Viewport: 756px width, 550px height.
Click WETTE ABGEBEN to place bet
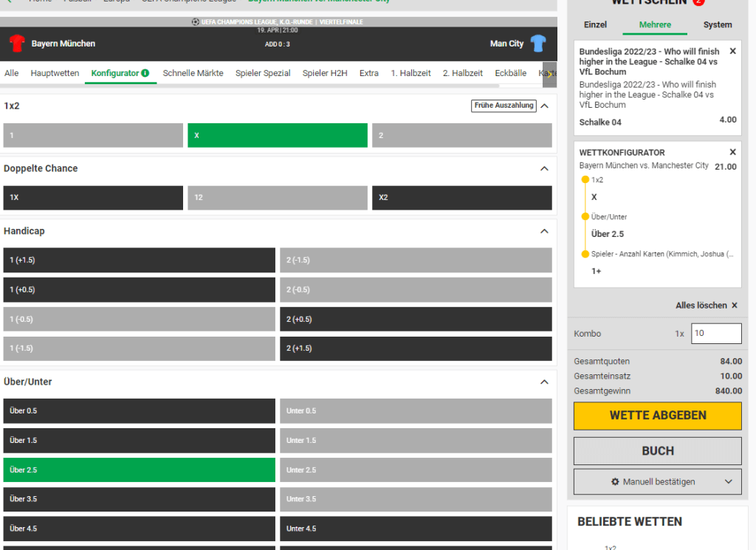(x=658, y=416)
